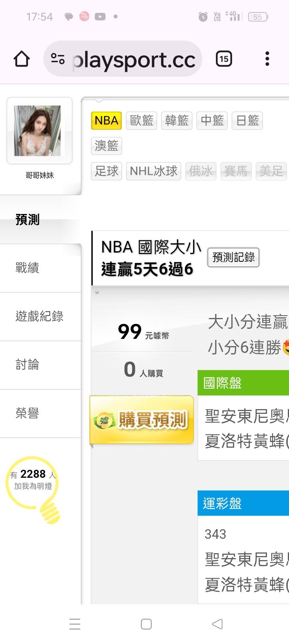Screen dimensions: 289x644
Task: Select the 韓籃 league tag
Action: (177, 120)
